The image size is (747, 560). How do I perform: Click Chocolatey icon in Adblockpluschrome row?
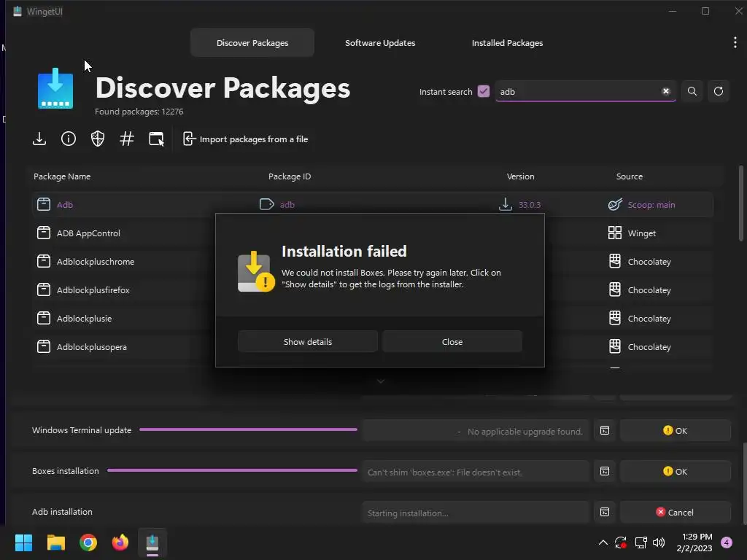coord(615,261)
